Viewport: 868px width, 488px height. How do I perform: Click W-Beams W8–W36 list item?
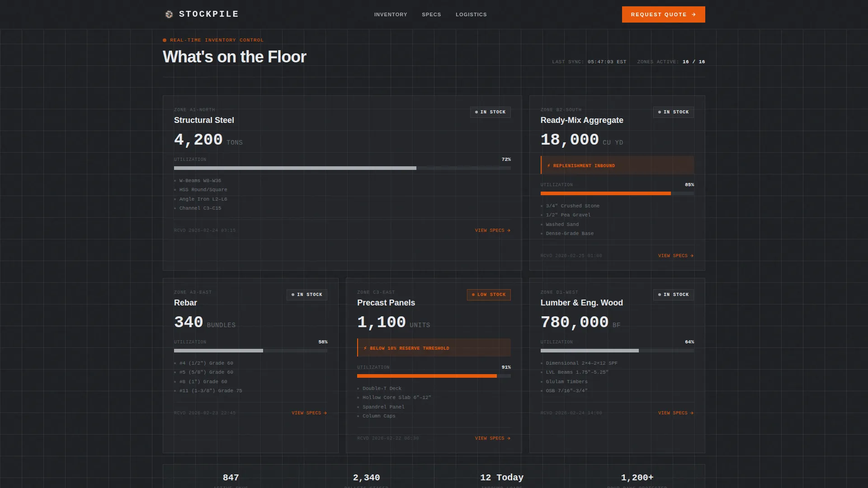200,181
